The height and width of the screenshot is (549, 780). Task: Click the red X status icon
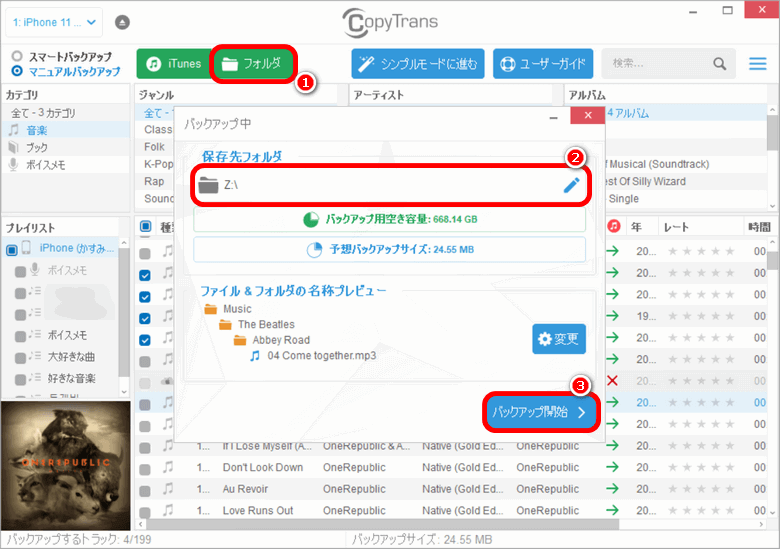[612, 380]
